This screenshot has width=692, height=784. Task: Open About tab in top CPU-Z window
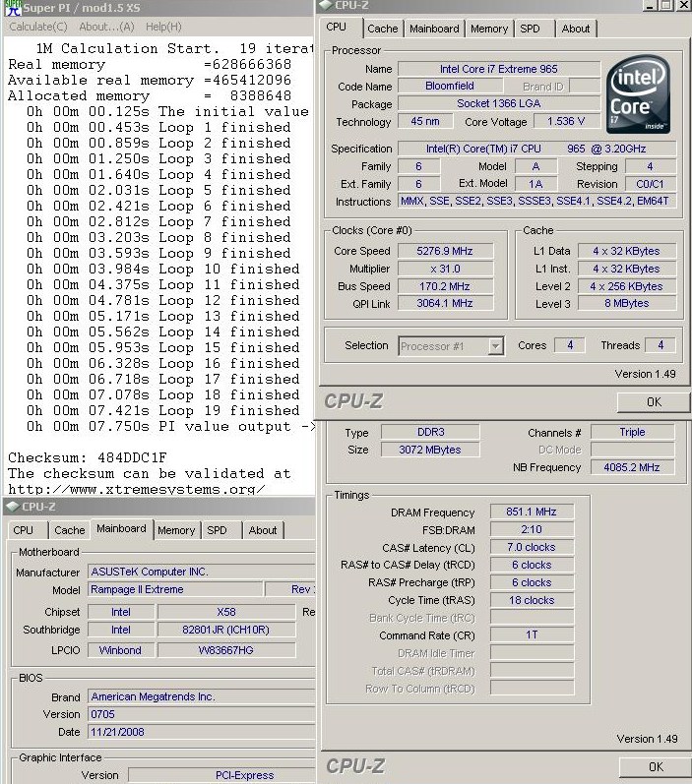click(576, 29)
